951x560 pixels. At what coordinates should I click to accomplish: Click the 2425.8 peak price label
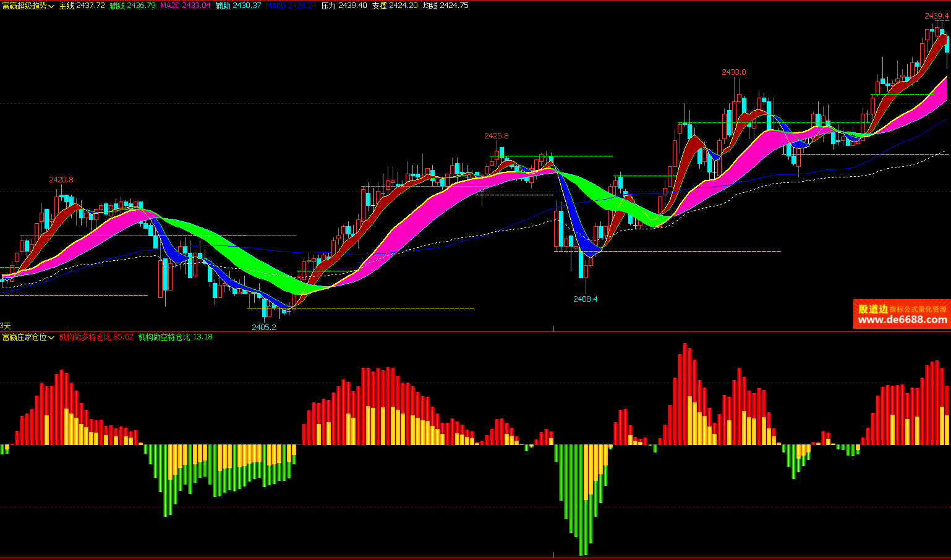tap(496, 135)
